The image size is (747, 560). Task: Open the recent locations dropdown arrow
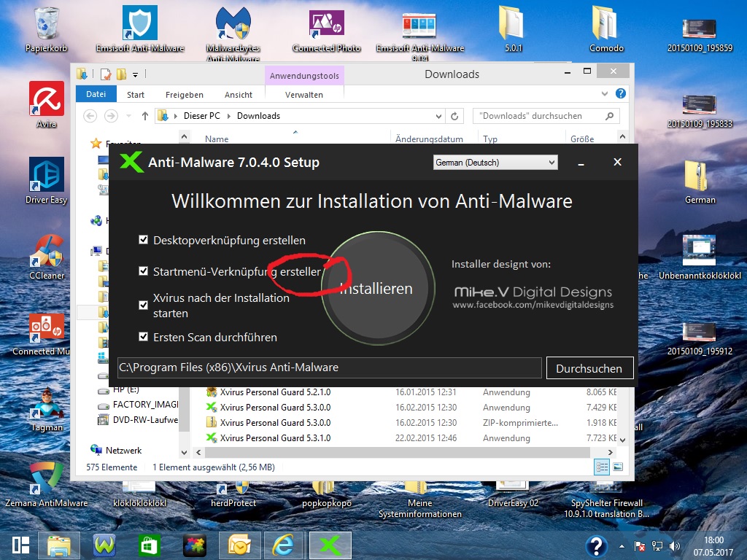point(128,116)
